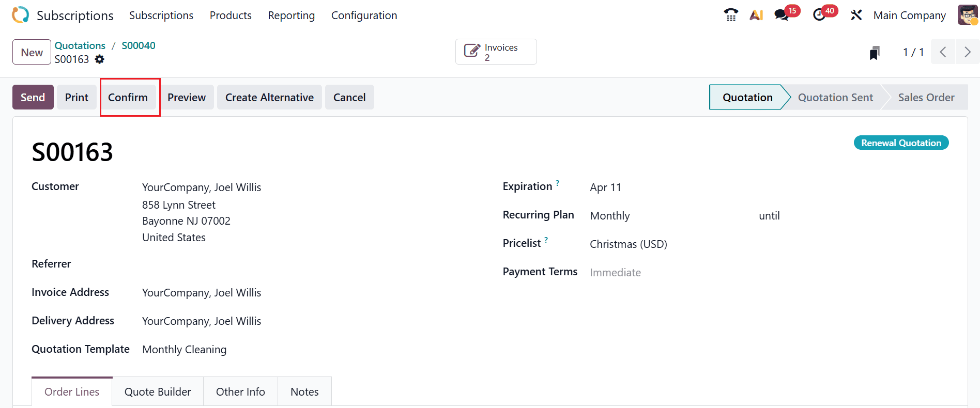Go to the next record arrow

967,52
